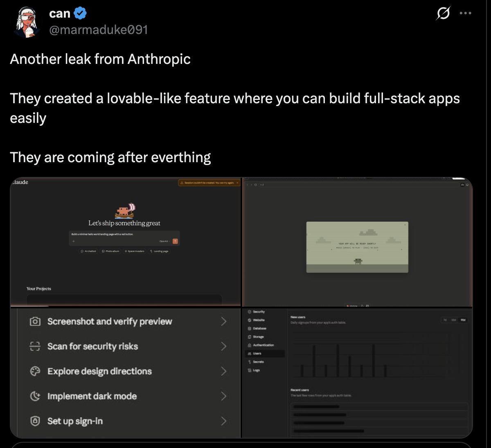Click the scan icon beside Scan for security risks
491x448 pixels.
(x=35, y=346)
